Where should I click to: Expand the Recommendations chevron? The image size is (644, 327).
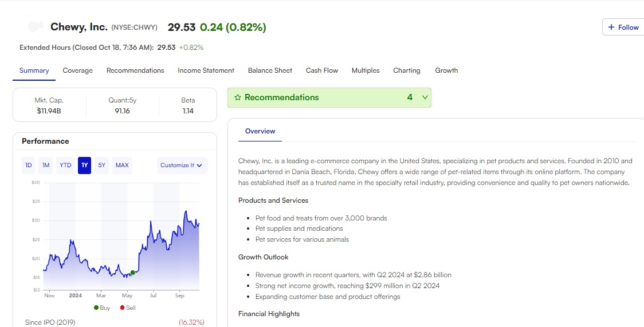(x=425, y=98)
